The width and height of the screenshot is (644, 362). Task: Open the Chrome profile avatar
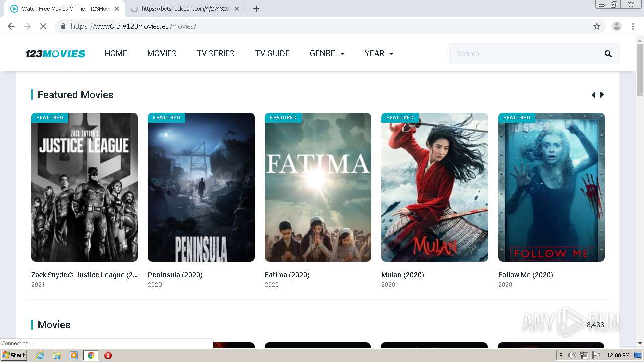pyautogui.click(x=617, y=26)
